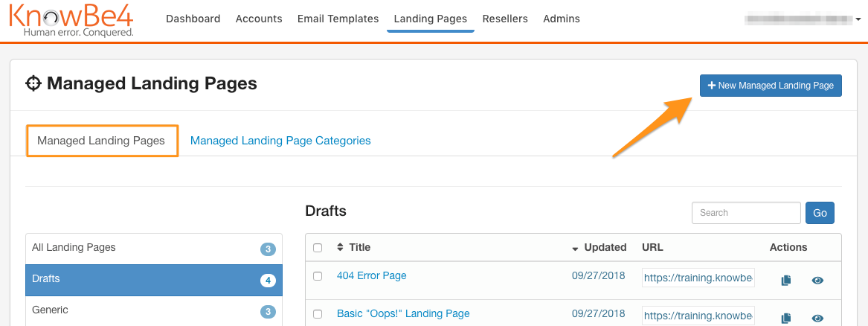This screenshot has width=868, height=326.
Task: Open the 404 Error Page link
Action: click(x=371, y=275)
